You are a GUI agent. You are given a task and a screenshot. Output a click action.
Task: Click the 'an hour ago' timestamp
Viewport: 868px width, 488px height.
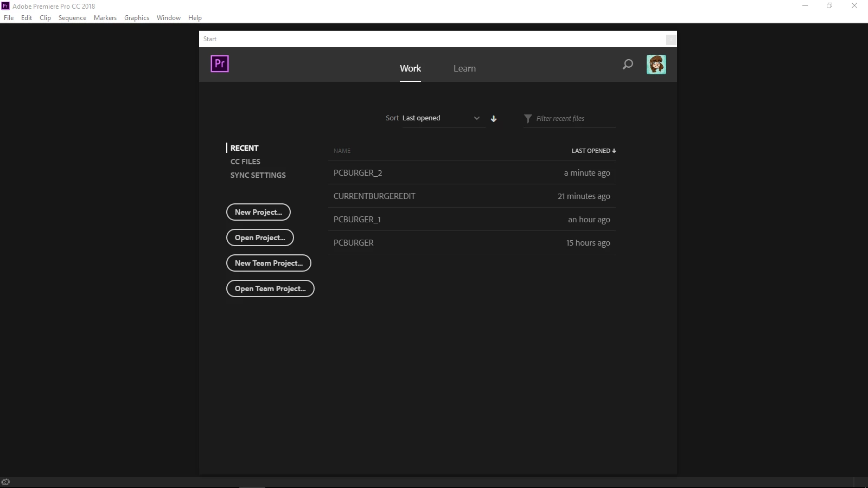pyautogui.click(x=589, y=220)
